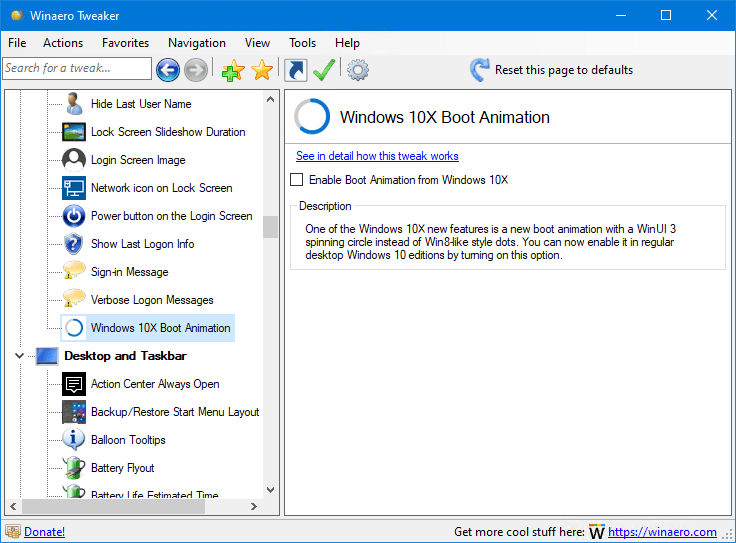Click the tree scroll down arrow
The height and width of the screenshot is (543, 736).
pyautogui.click(x=270, y=490)
